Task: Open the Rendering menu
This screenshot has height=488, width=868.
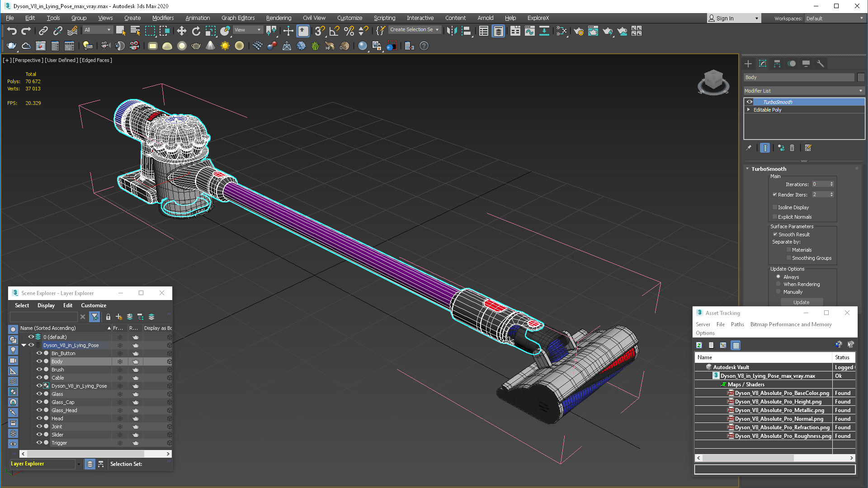Action: point(278,18)
